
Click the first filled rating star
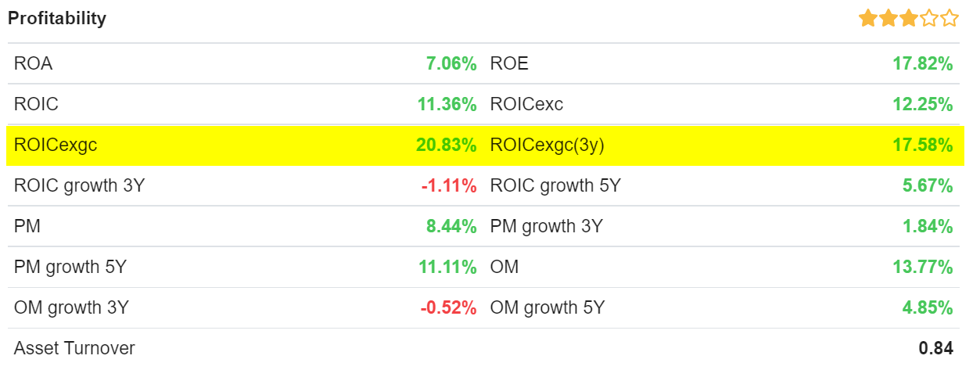click(867, 19)
